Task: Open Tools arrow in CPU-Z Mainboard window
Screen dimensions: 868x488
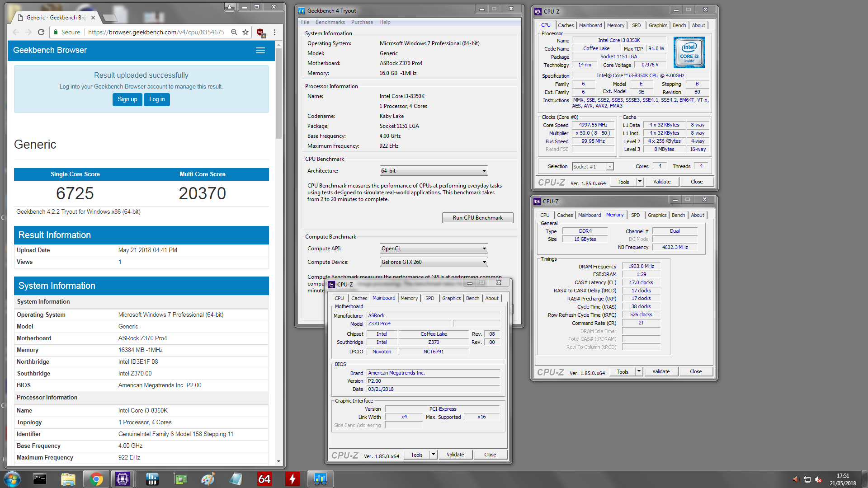Action: coord(433,455)
